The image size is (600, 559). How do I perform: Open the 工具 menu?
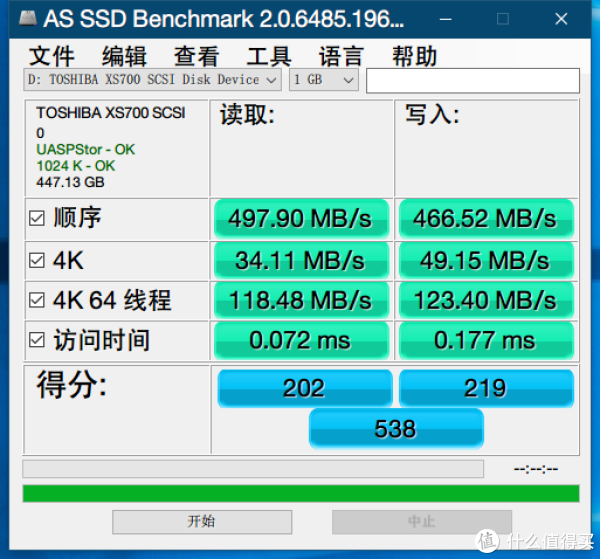pyautogui.click(x=269, y=56)
